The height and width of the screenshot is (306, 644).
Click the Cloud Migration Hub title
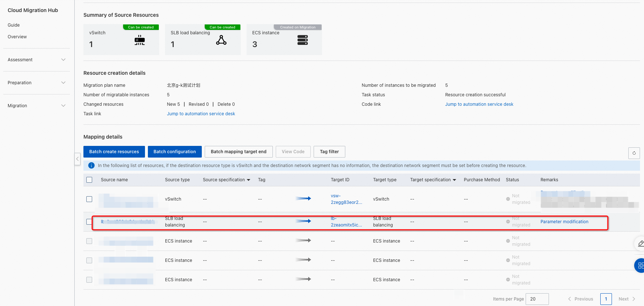pos(33,10)
